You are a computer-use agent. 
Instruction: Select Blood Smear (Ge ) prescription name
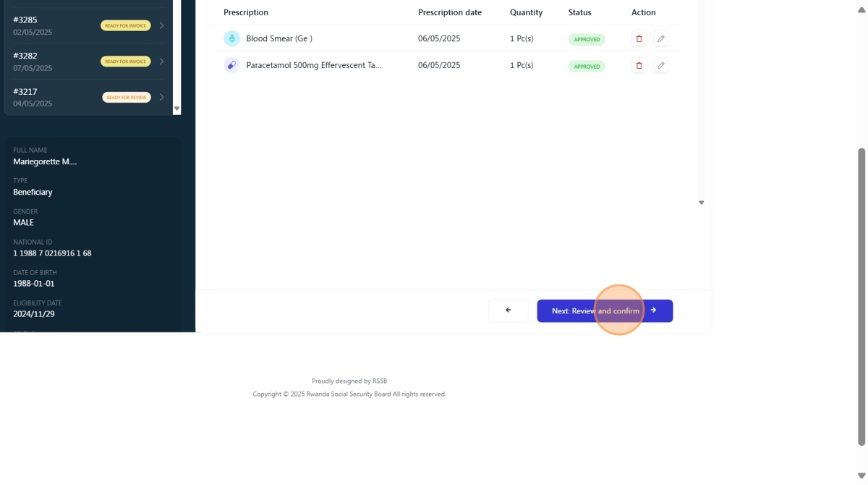click(279, 38)
